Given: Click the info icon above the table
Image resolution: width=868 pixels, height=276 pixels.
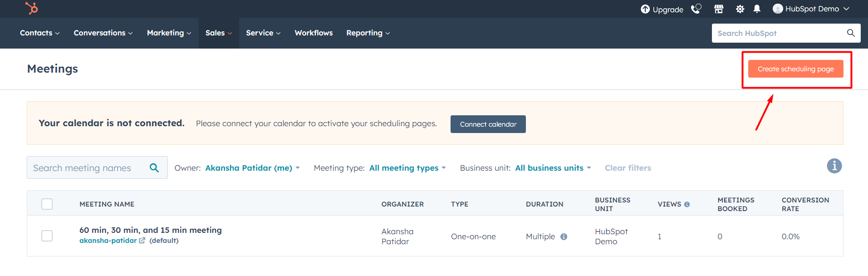Looking at the screenshot, I should [x=834, y=166].
